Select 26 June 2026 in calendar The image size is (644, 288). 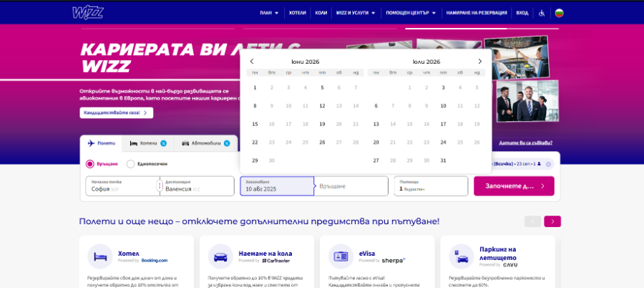(x=322, y=143)
